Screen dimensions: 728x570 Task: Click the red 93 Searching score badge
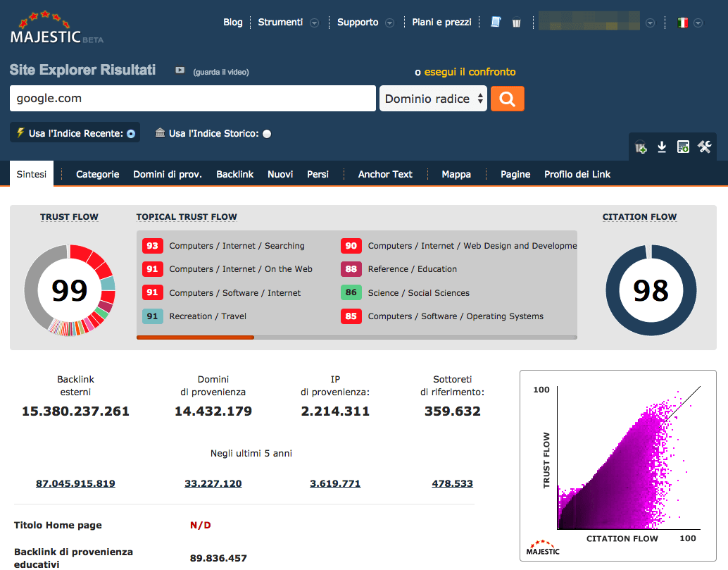[x=152, y=246]
